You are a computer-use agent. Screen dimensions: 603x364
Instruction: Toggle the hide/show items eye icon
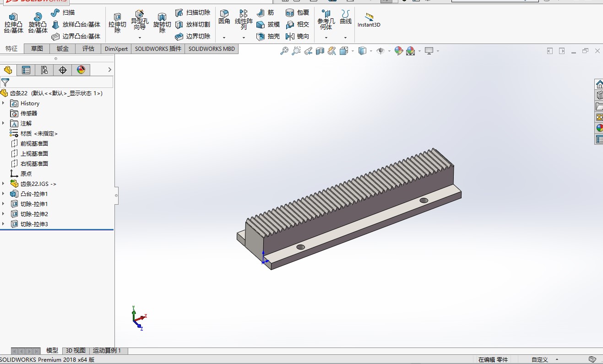[380, 51]
